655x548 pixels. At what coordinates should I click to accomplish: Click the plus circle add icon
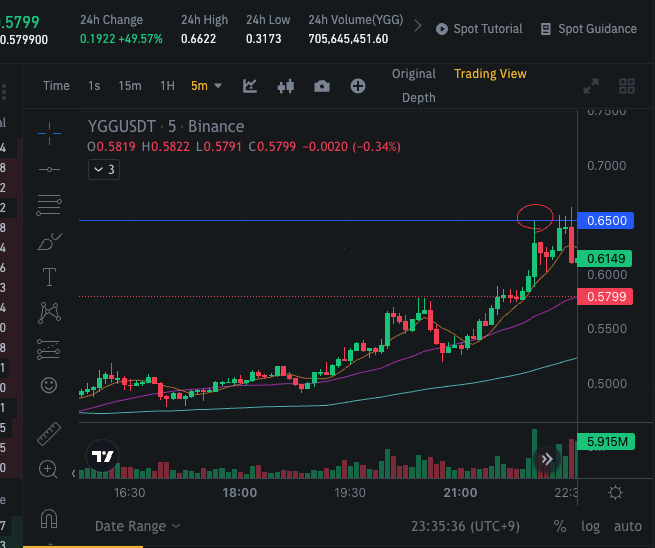(x=358, y=86)
